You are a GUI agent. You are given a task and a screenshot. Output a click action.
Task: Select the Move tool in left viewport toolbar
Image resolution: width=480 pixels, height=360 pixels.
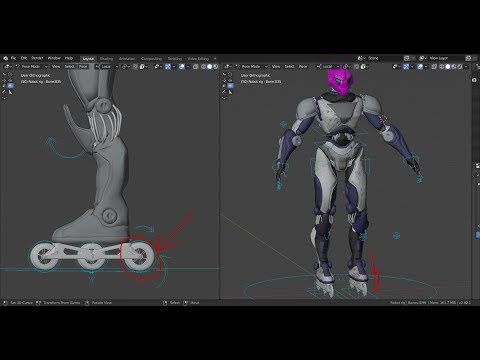[4, 80]
